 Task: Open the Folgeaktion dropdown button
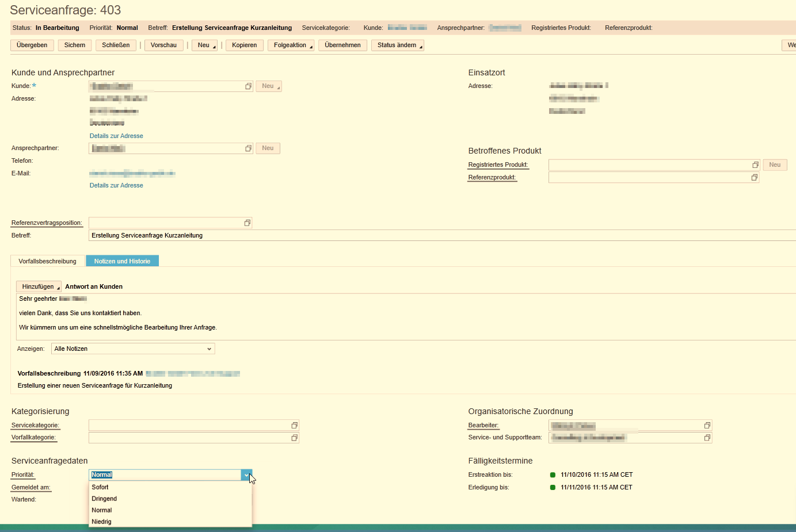click(x=291, y=45)
